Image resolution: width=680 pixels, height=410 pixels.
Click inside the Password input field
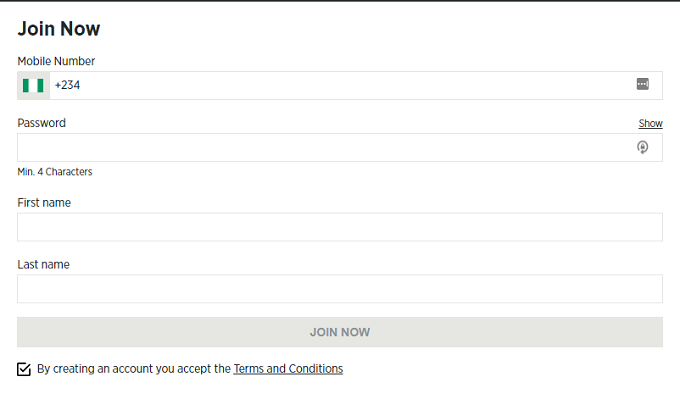pos(320,148)
